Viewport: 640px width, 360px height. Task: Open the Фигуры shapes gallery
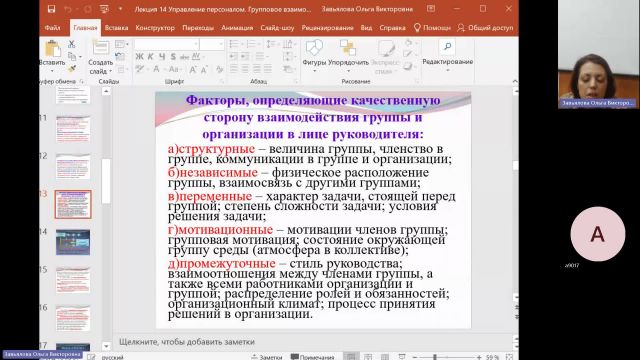pyautogui.click(x=314, y=56)
